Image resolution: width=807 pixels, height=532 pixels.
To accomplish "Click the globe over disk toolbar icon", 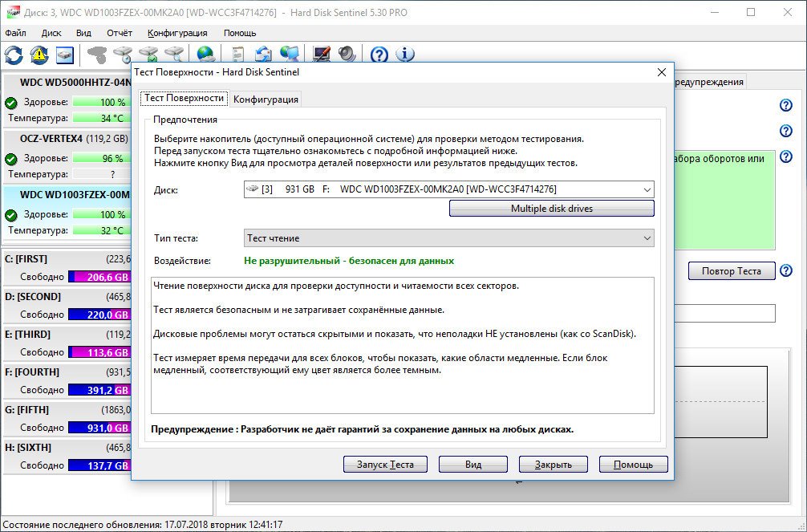I will point(205,55).
